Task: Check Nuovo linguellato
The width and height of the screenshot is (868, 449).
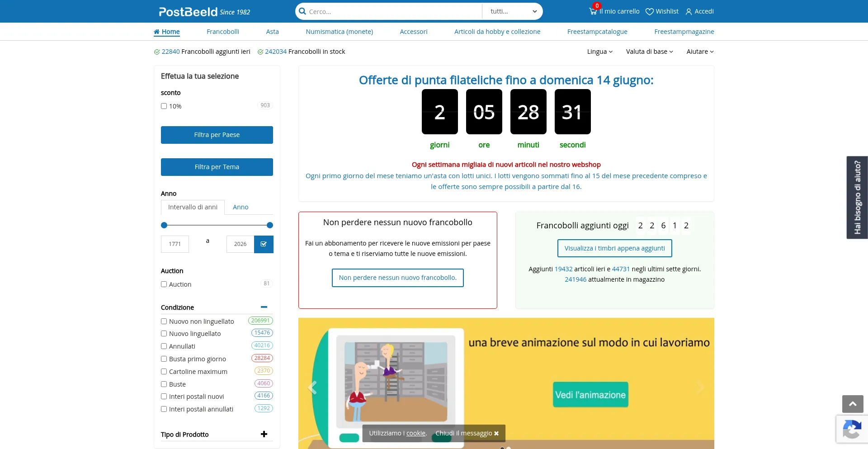Action: point(164,334)
